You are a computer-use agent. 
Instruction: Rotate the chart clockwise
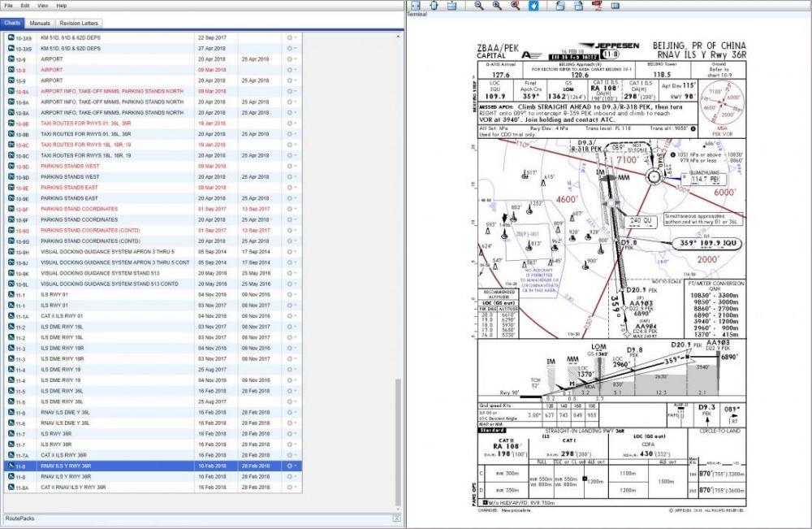click(x=578, y=6)
